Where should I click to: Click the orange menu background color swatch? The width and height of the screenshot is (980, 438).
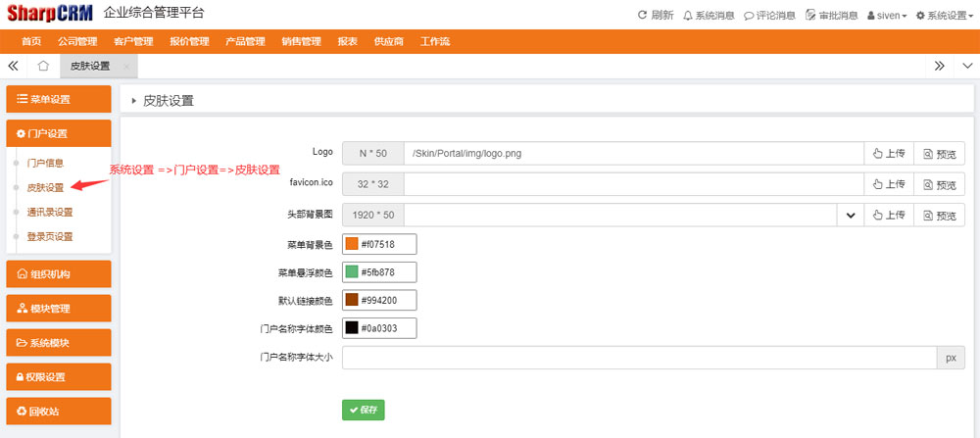click(x=352, y=244)
